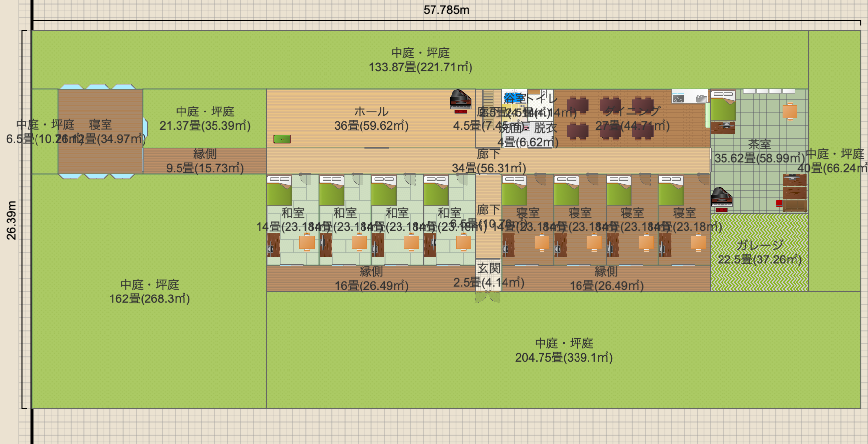
Task: Select the 中庭・坪庭 204.75畳 label
Action: click(x=564, y=350)
